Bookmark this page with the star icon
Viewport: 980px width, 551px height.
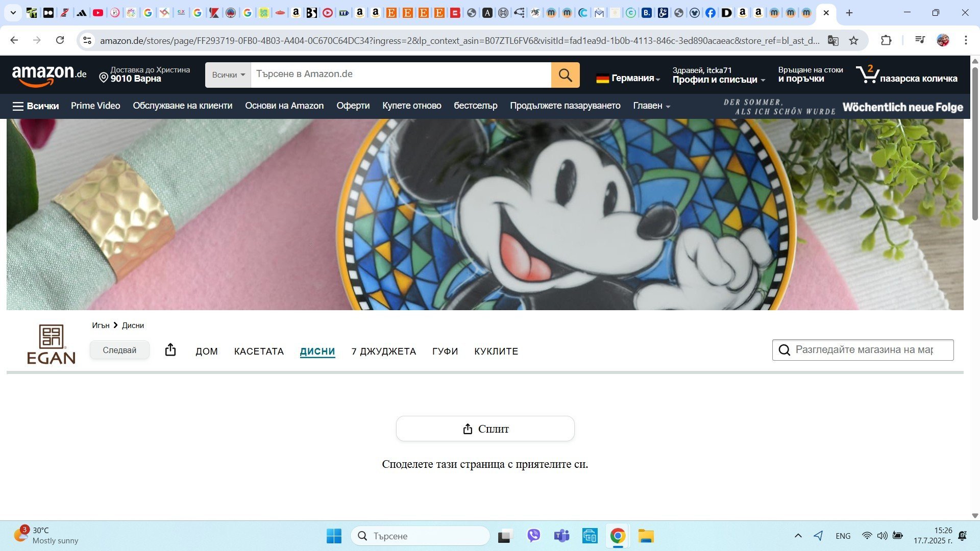click(853, 40)
